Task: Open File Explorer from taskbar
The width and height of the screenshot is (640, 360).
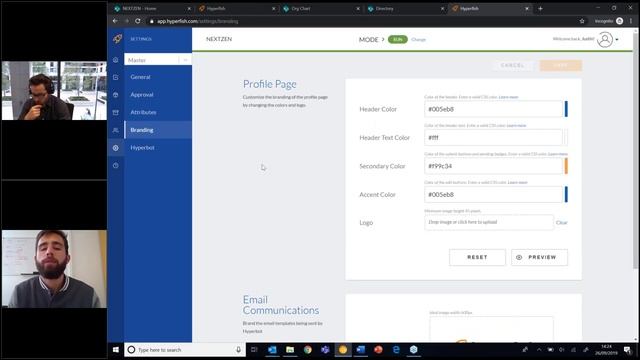Action: [x=290, y=350]
